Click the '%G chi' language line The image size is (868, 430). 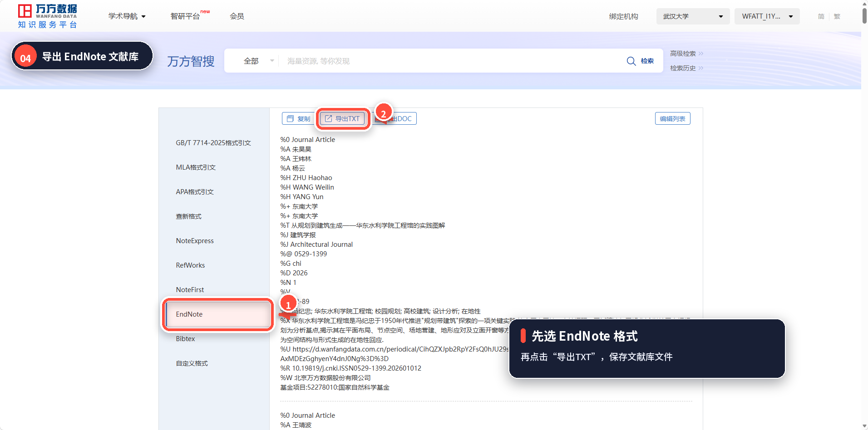click(x=291, y=264)
